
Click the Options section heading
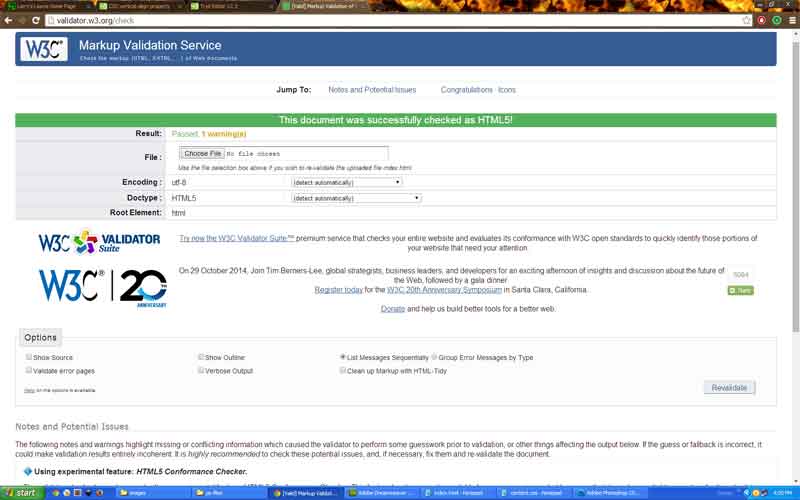tap(40, 337)
